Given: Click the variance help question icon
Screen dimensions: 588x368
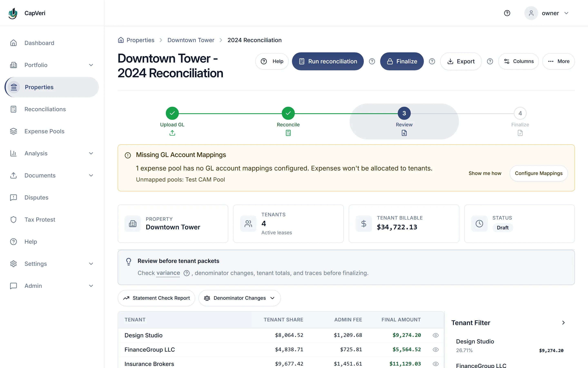Looking at the screenshot, I should click(x=186, y=273).
